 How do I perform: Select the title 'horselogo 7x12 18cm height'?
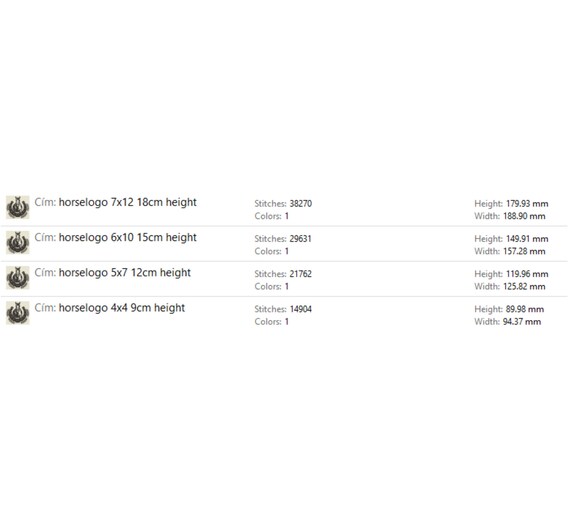coord(128,202)
